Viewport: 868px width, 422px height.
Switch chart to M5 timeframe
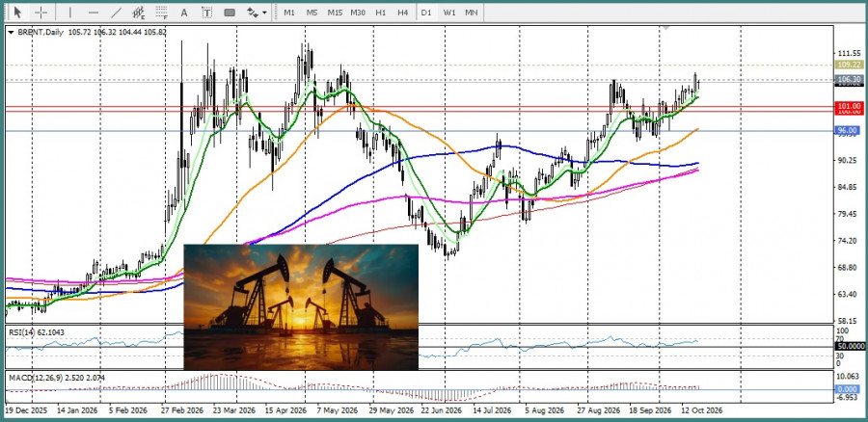pos(312,13)
